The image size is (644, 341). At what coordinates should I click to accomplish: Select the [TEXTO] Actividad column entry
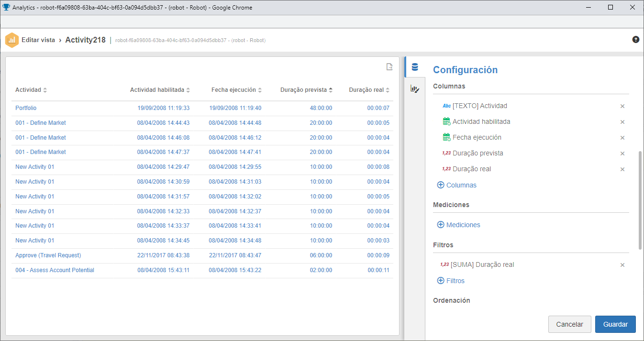click(480, 106)
